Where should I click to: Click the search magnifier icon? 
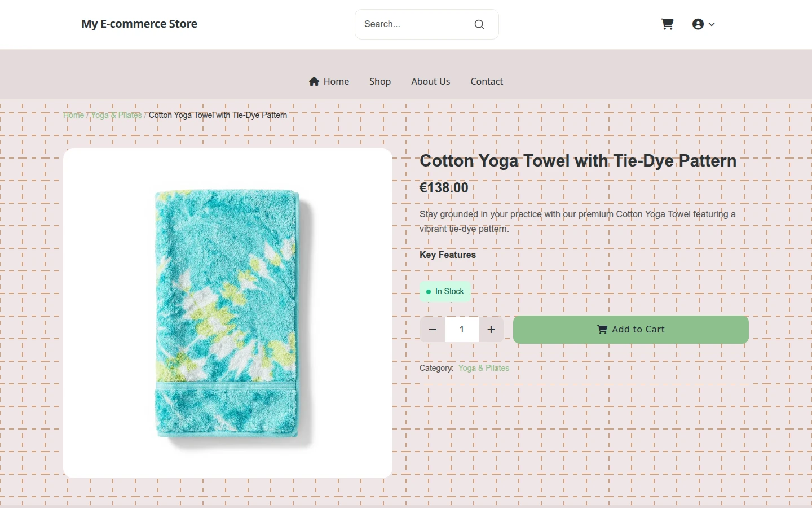tap(479, 24)
